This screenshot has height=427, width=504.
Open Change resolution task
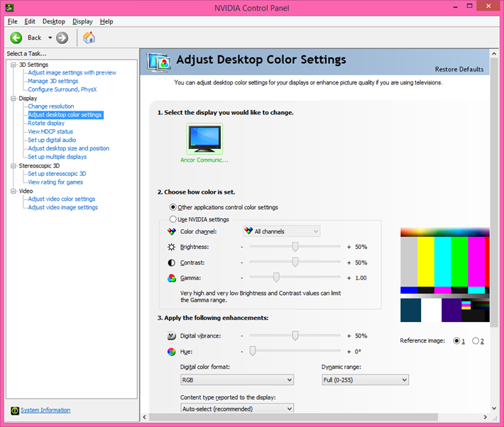coord(51,106)
